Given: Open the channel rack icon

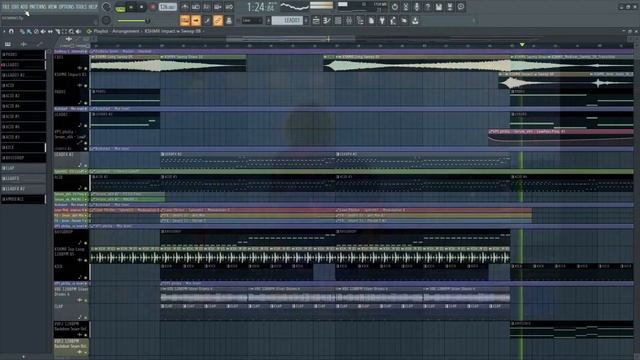Looking at the screenshot, I should [x=338, y=20].
